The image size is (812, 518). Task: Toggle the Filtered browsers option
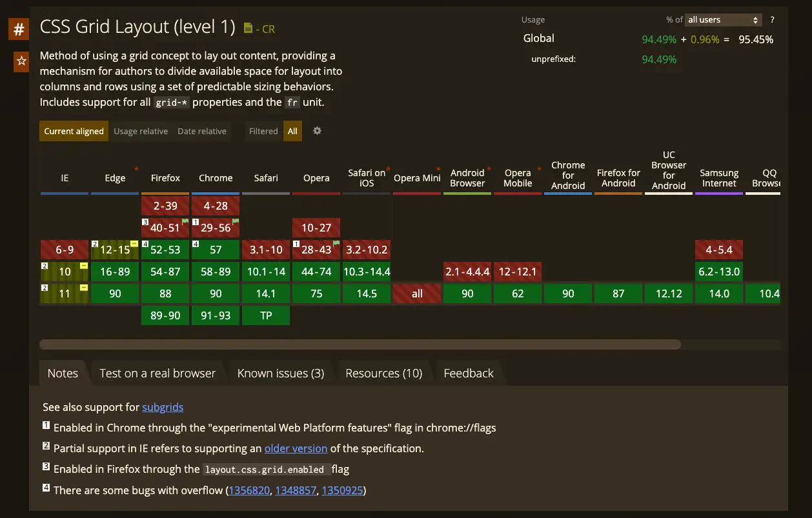click(x=263, y=131)
